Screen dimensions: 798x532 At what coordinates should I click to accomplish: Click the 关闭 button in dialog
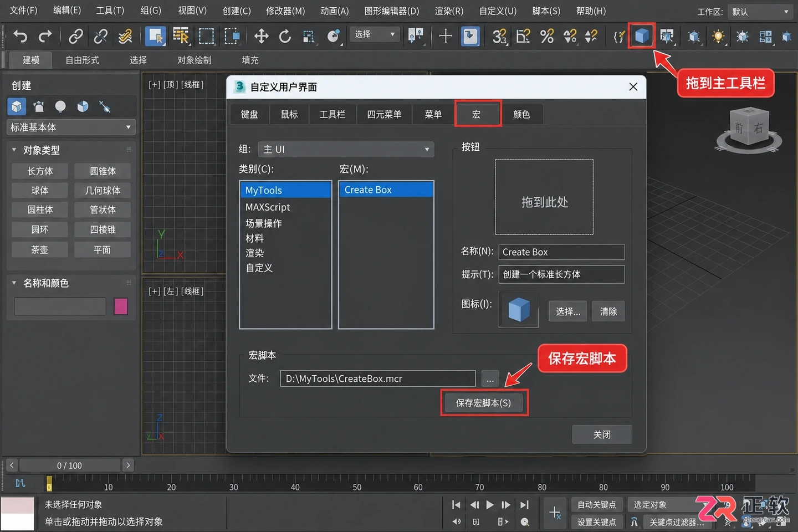(602, 434)
